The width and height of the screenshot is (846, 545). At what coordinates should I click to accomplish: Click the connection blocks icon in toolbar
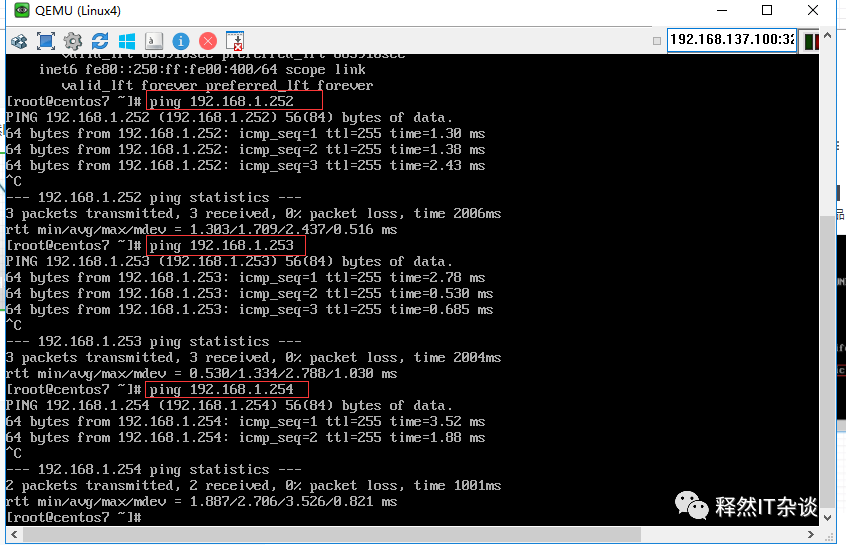(19, 41)
